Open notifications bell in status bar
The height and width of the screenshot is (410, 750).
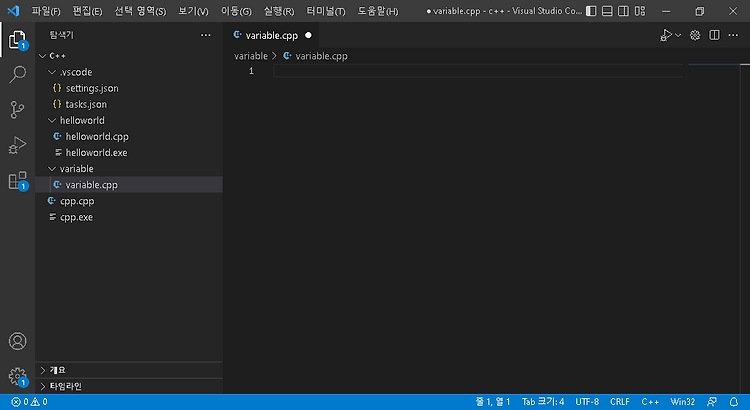(734, 402)
